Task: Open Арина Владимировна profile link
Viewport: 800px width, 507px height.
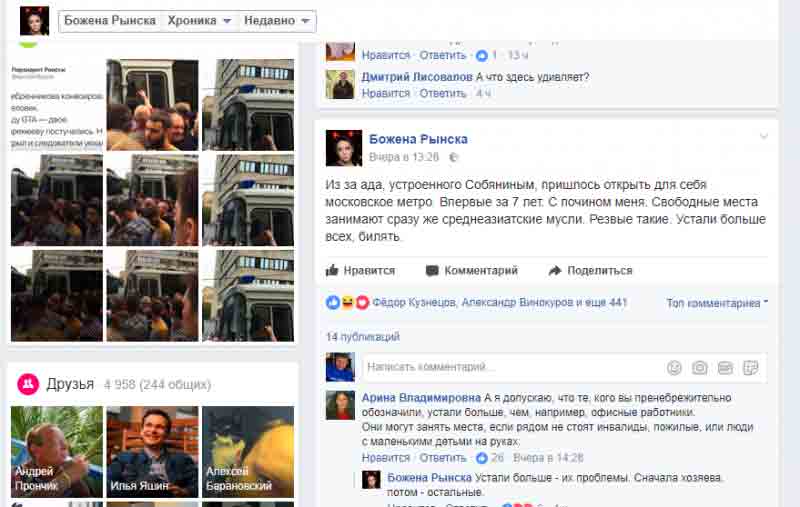Action: pyautogui.click(x=421, y=397)
